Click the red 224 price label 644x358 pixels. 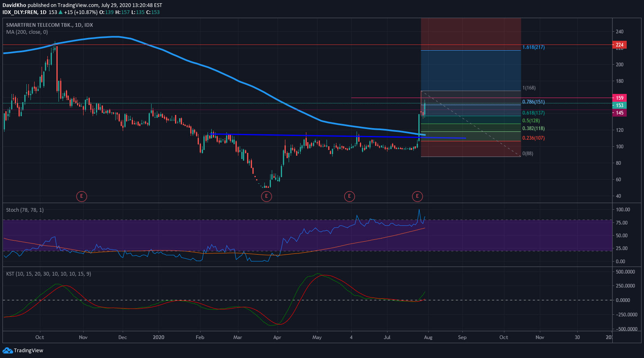(x=620, y=44)
